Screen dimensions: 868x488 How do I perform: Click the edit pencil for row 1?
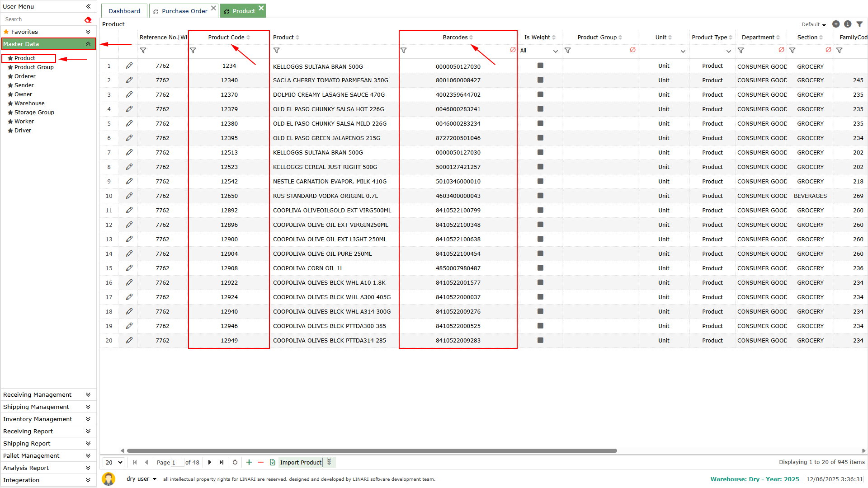tap(129, 66)
